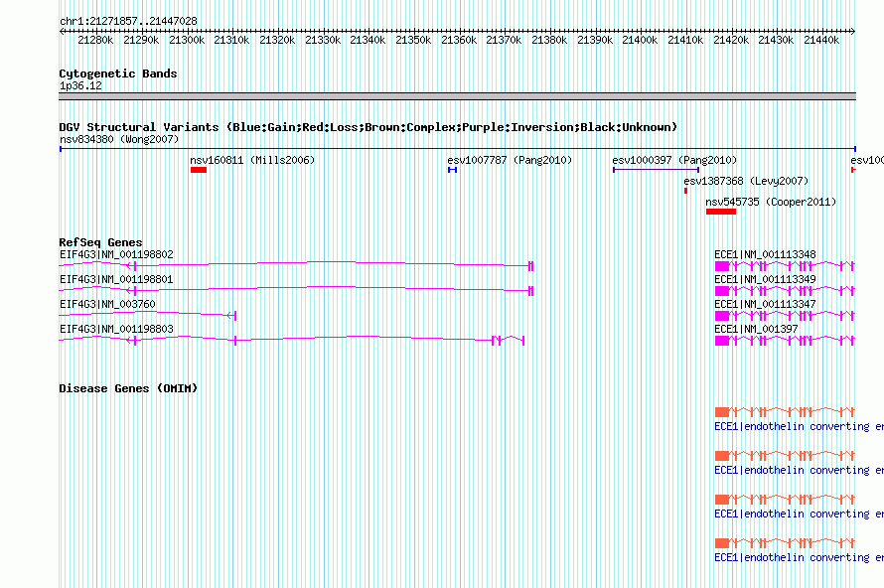Click the EIF4G3 NM_003760 transcript glyph
Screen dimensions: 884x588
(x=148, y=315)
